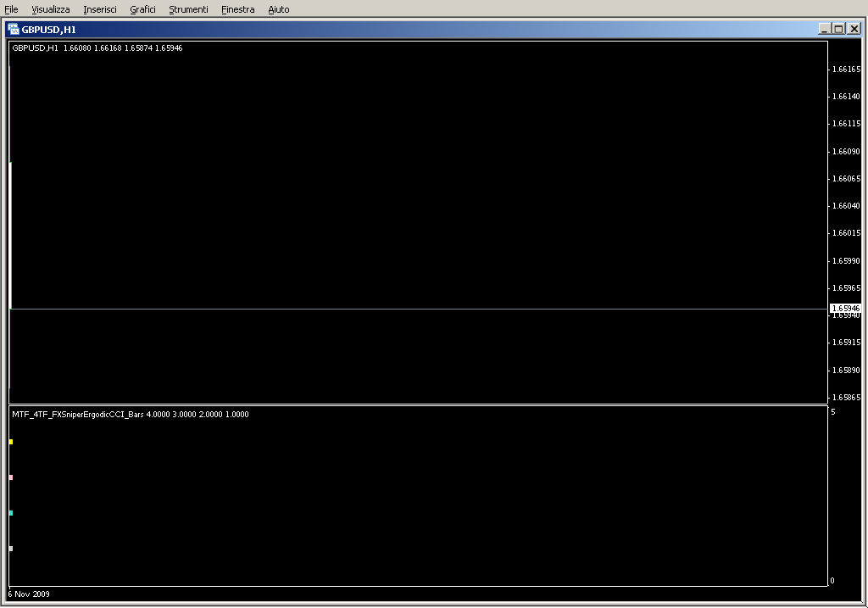This screenshot has width=868, height=608.
Task: Open the Visualizza menu
Action: click(50, 9)
